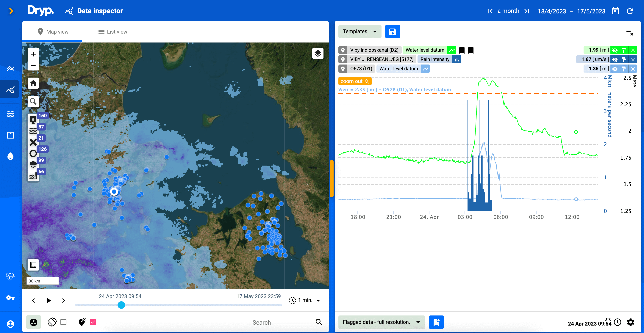Refresh data with reload icon

coord(630,11)
